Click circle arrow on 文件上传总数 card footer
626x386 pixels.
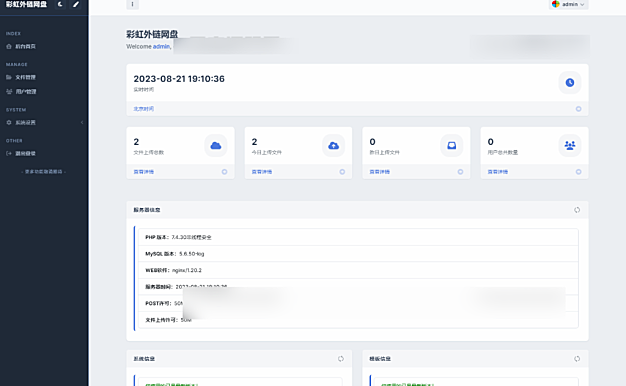click(224, 172)
